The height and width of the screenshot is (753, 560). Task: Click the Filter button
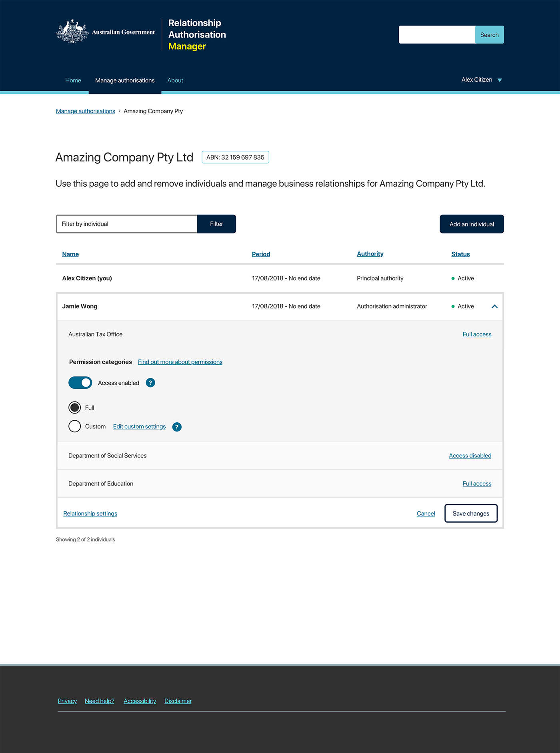[216, 224]
